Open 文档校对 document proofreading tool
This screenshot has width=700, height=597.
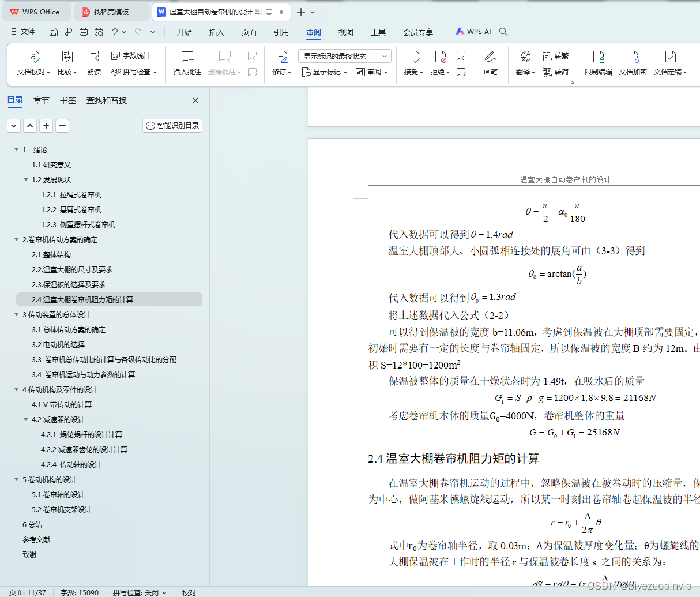[34, 63]
